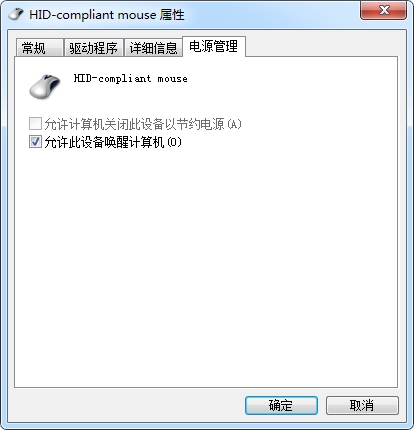Image resolution: width=414 pixels, height=430 pixels.
Task: Click the greyed-out 允许计算机关闭此设备 checkbox box
Action: coord(35,123)
